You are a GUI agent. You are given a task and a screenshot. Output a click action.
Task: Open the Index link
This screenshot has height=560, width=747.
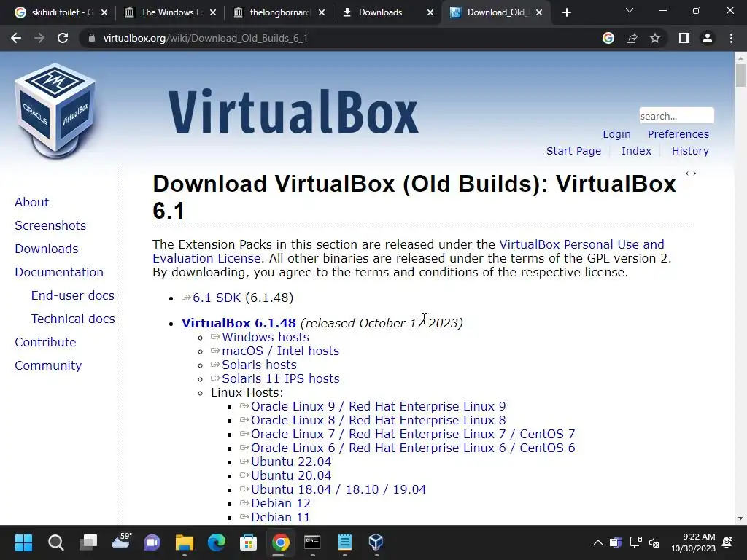[636, 151]
